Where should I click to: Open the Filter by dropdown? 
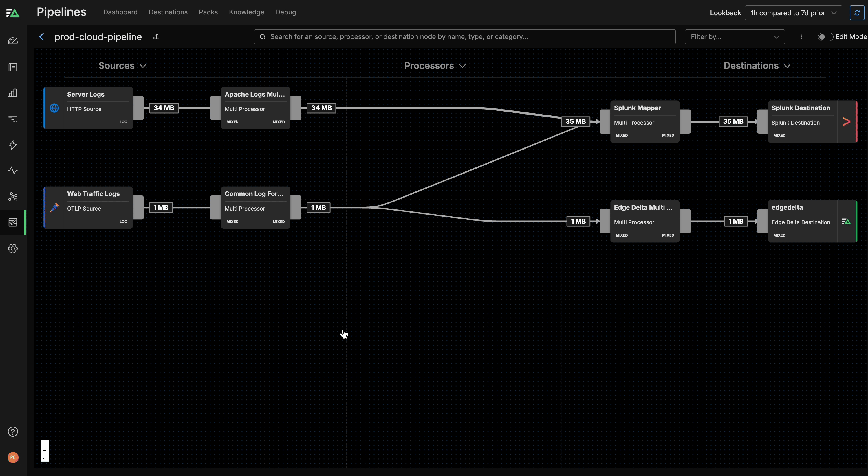[x=734, y=37]
